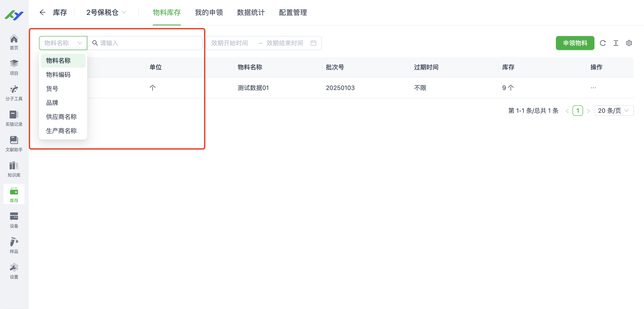The image size is (644, 309).
Task: Open 分子工具 from the left navigation
Action: [x=14, y=93]
